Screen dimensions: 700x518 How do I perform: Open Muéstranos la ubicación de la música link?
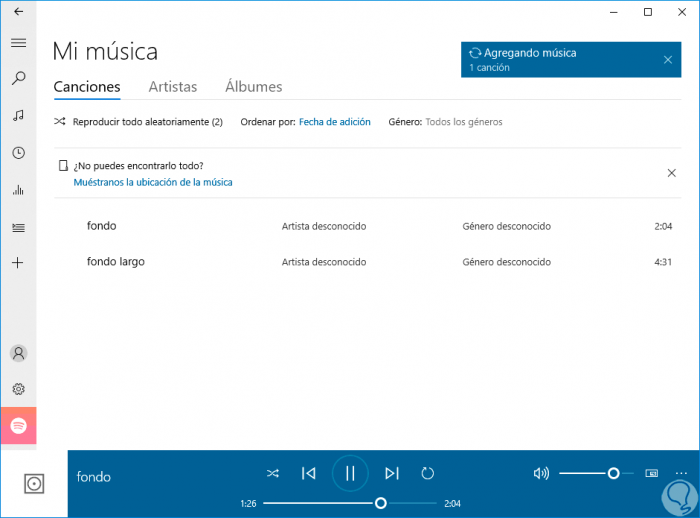click(153, 182)
